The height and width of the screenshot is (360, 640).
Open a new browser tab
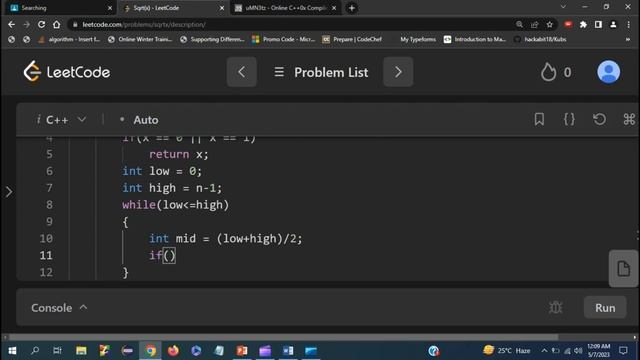coord(351,8)
